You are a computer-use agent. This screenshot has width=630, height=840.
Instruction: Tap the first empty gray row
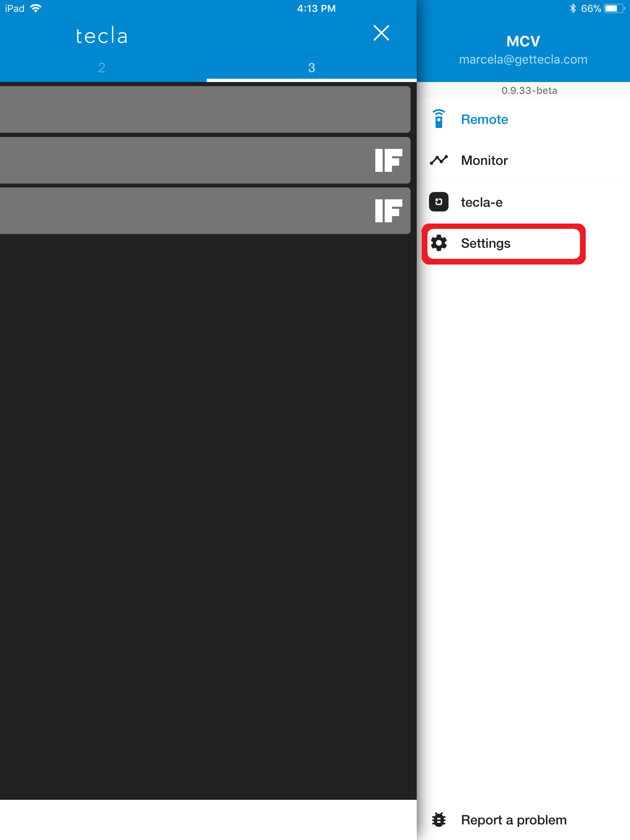pos(204,110)
